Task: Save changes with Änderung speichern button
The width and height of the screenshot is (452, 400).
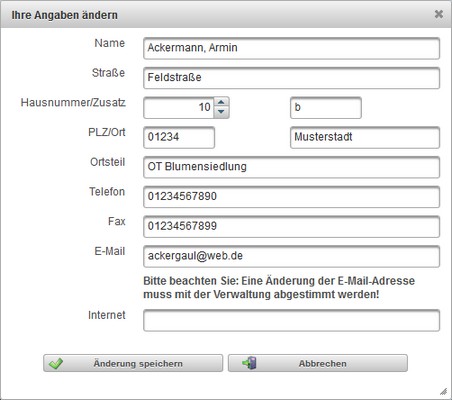Action: pos(133,363)
